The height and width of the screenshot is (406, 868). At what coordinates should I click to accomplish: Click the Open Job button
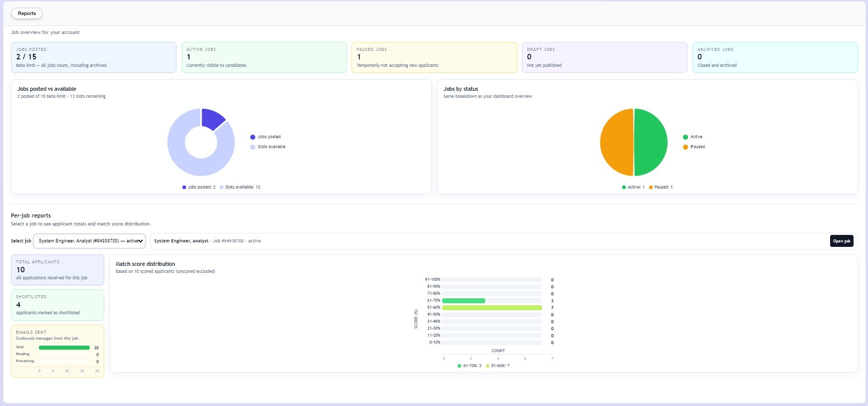click(x=842, y=241)
